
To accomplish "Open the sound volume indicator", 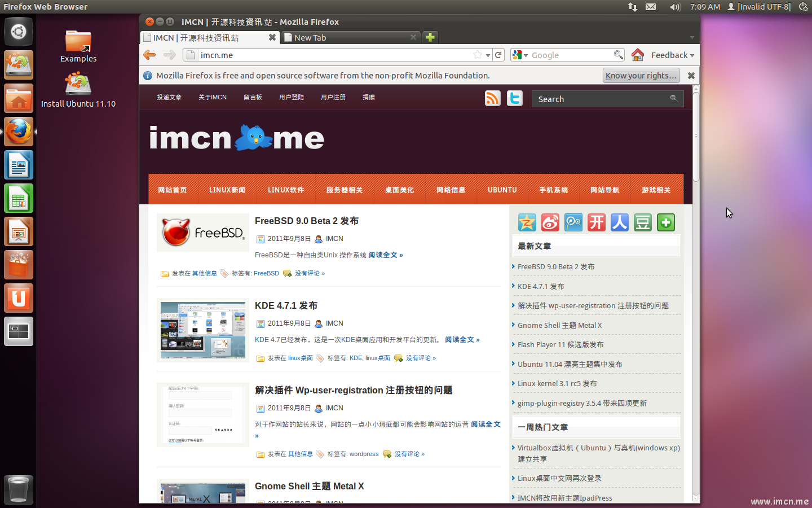I will [x=676, y=7].
